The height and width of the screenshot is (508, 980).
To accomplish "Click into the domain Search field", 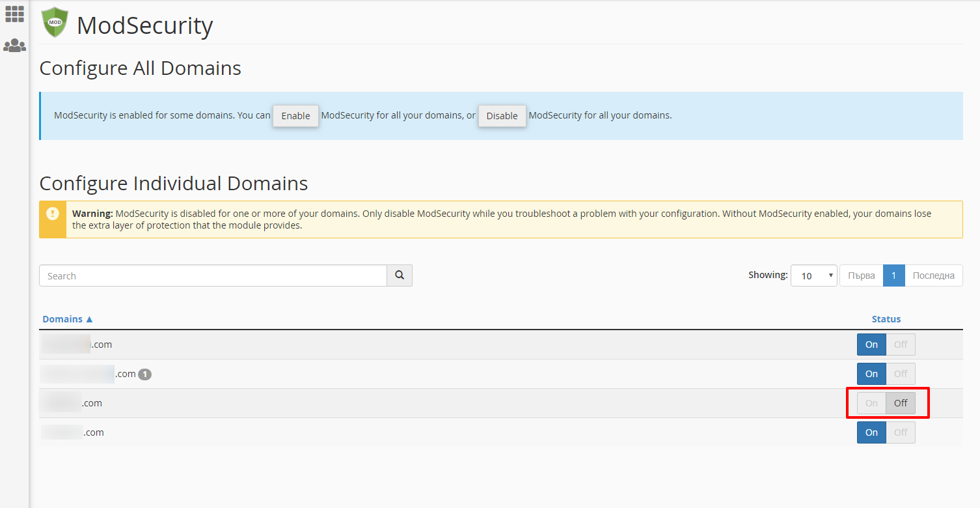I will [x=213, y=275].
